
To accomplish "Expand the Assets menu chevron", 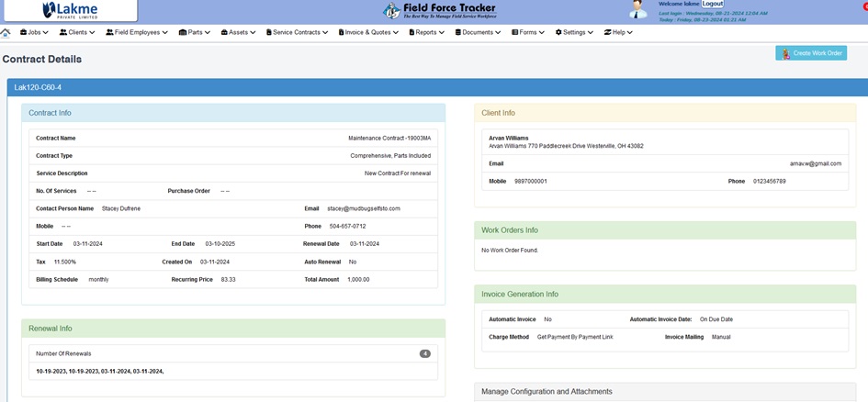I will tap(253, 33).
